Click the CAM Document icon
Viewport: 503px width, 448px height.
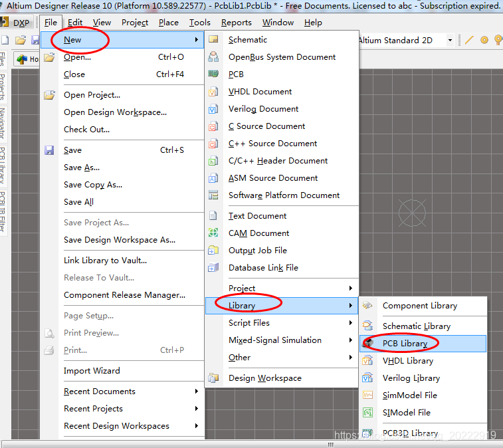point(213,233)
